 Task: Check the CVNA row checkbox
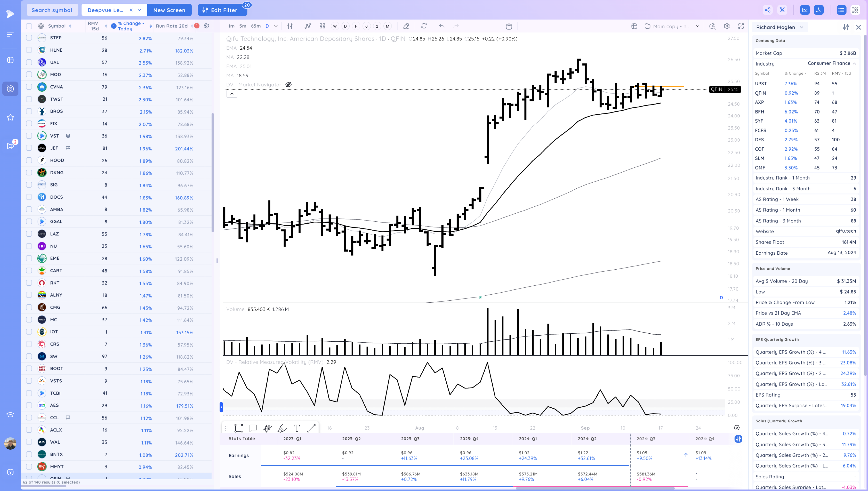tap(29, 87)
